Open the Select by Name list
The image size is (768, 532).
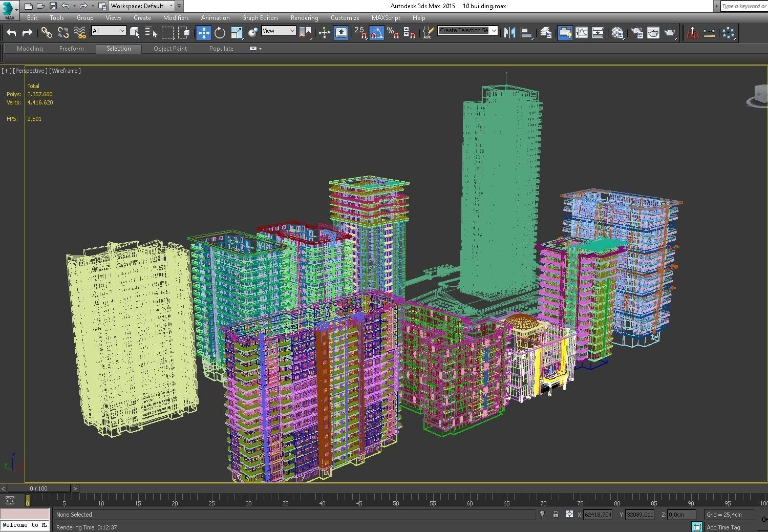[151, 33]
